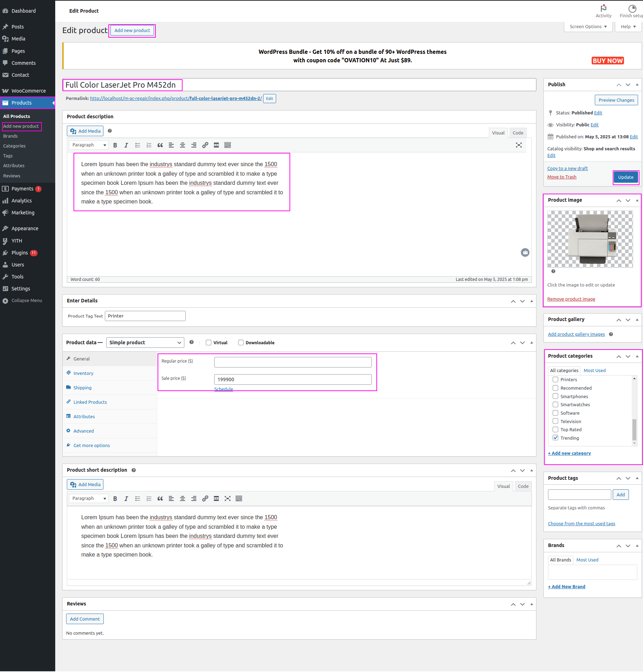Open the Inventory product data tab
This screenshot has width=643, height=672.
[83, 373]
